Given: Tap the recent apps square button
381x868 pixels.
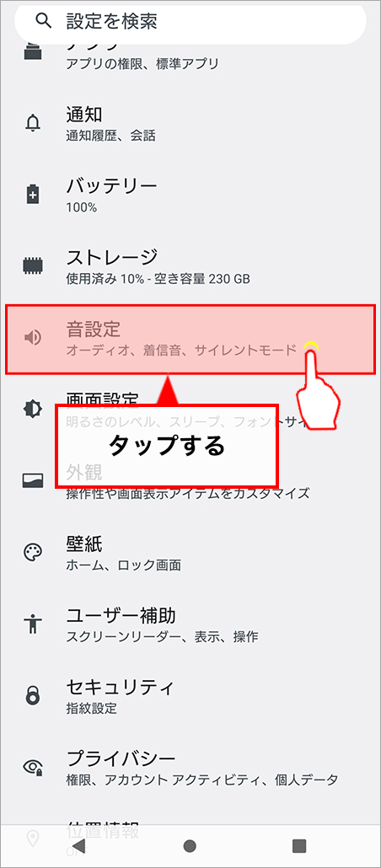Looking at the screenshot, I should pyautogui.click(x=299, y=845).
